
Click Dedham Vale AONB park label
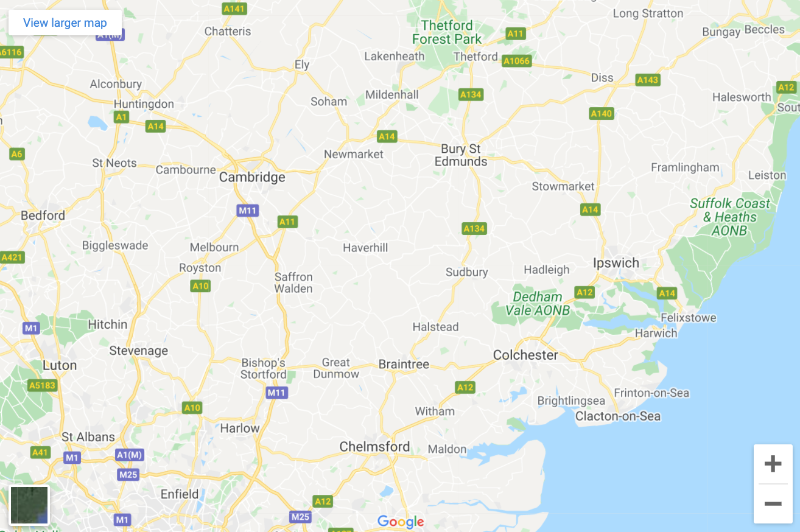pos(538,304)
